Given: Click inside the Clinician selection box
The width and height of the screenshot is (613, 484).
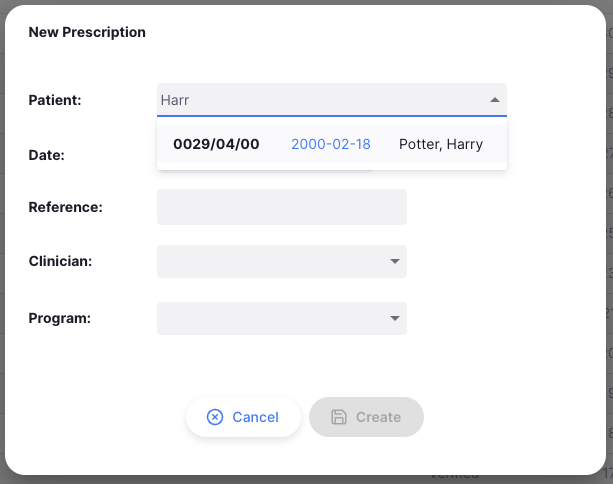Looking at the screenshot, I should pyautogui.click(x=270, y=261).
